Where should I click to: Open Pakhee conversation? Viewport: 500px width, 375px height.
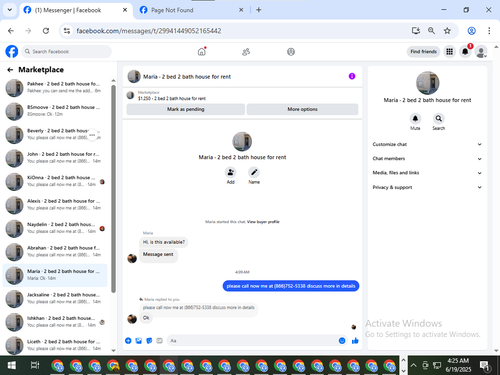tap(55, 88)
